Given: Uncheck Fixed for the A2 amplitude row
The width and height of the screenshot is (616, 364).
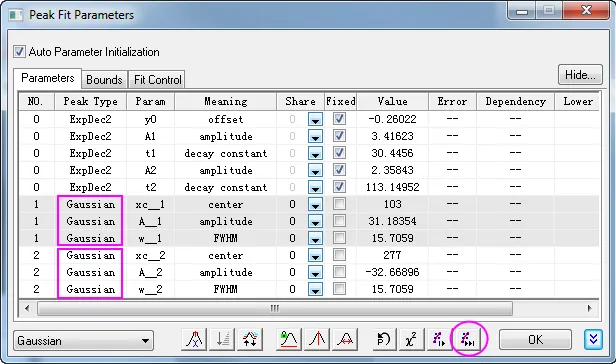Looking at the screenshot, I should tap(339, 170).
